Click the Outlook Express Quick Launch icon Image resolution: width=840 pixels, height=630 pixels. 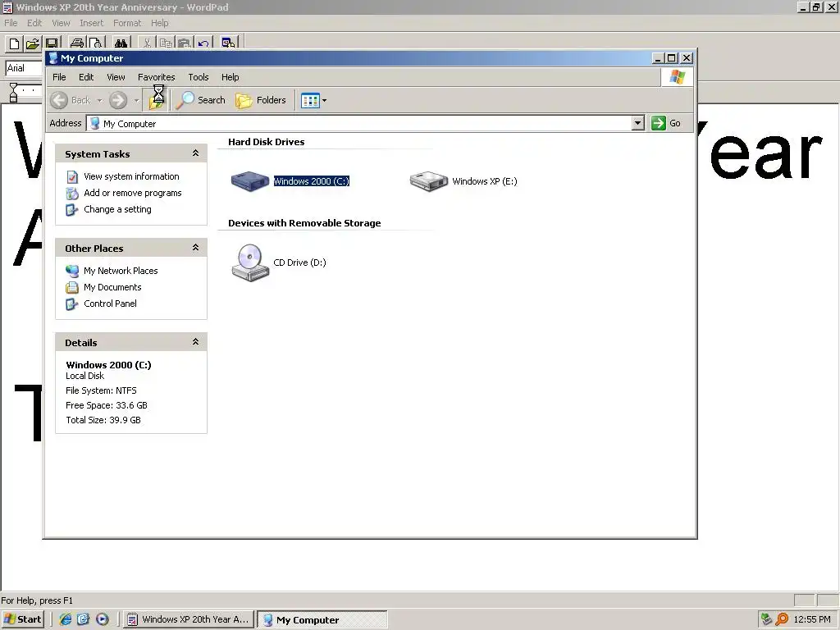[x=83, y=619]
